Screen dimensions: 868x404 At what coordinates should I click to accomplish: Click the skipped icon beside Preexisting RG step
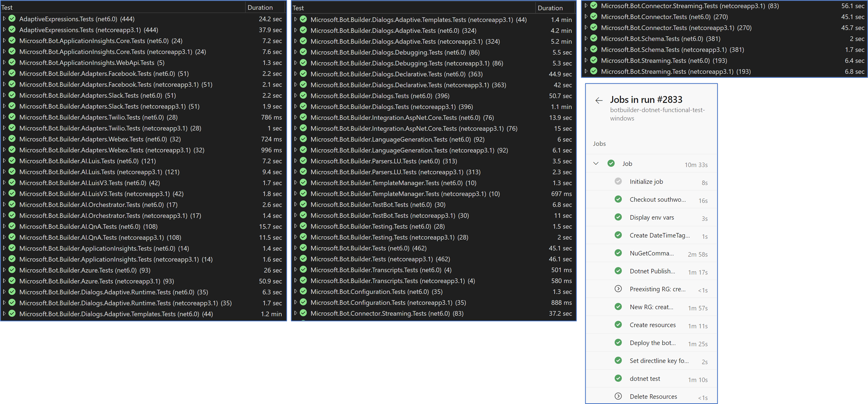click(x=618, y=289)
